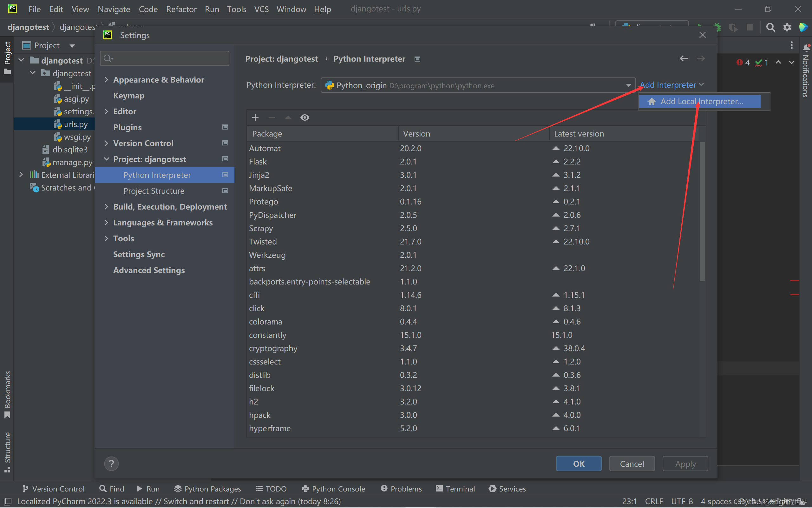Click the status bar tool windows toggle icon
812x508 pixels.
click(7, 501)
